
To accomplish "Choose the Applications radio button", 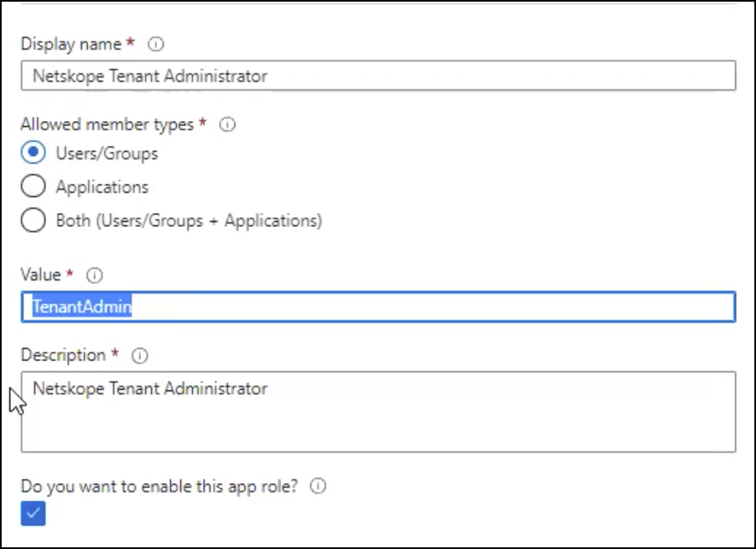I will [33, 186].
